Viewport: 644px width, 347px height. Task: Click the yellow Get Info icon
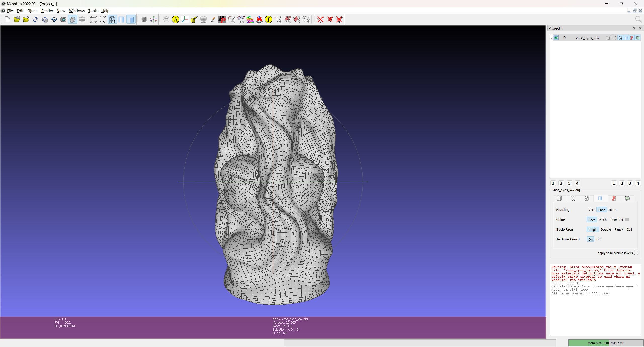pos(269,19)
